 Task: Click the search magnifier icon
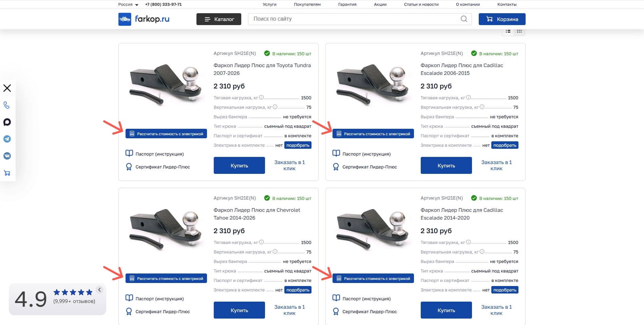click(464, 19)
